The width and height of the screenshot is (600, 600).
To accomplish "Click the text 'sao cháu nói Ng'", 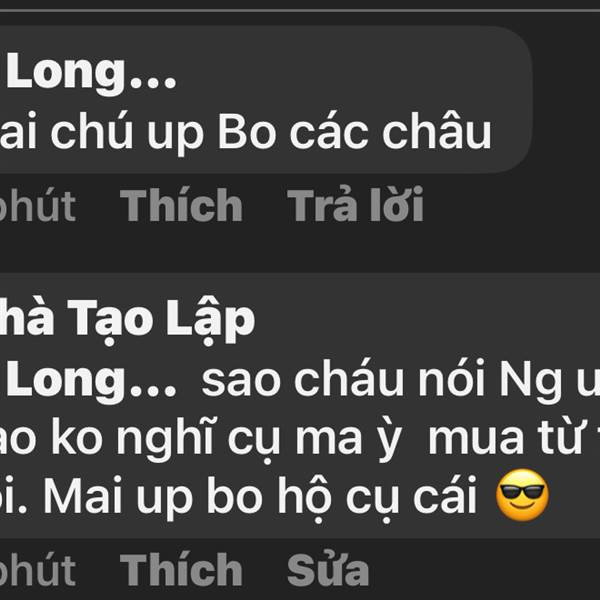I will click(382, 381).
